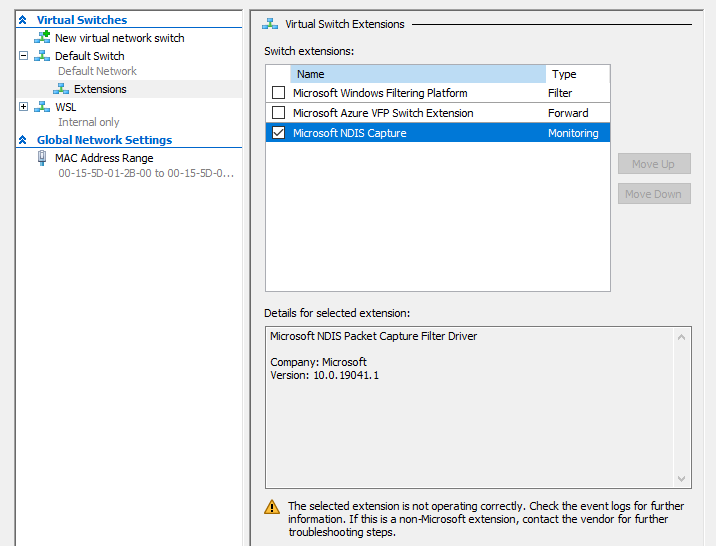The width and height of the screenshot is (716, 546).
Task: Check Microsoft Azure VFP Switch Extension
Action: click(x=279, y=113)
